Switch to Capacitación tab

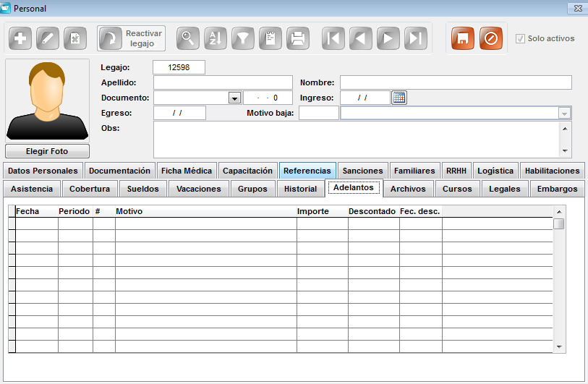247,171
